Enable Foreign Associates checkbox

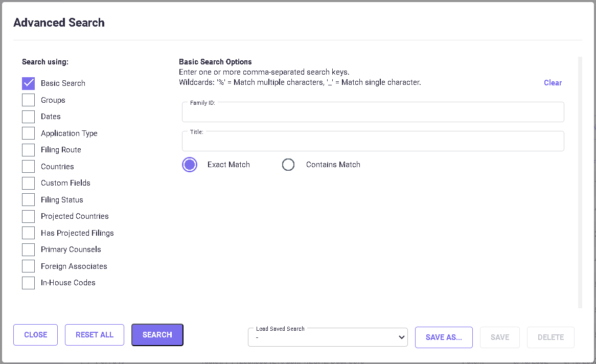pyautogui.click(x=29, y=266)
